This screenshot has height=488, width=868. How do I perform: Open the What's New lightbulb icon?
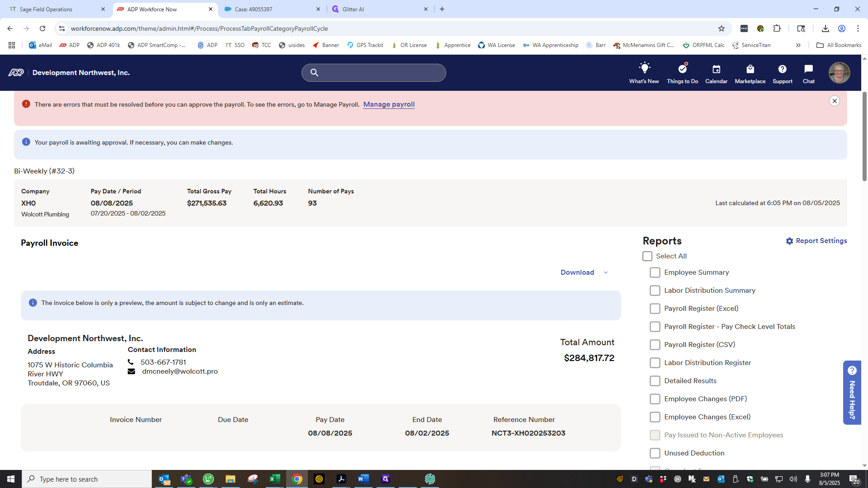[x=644, y=69]
